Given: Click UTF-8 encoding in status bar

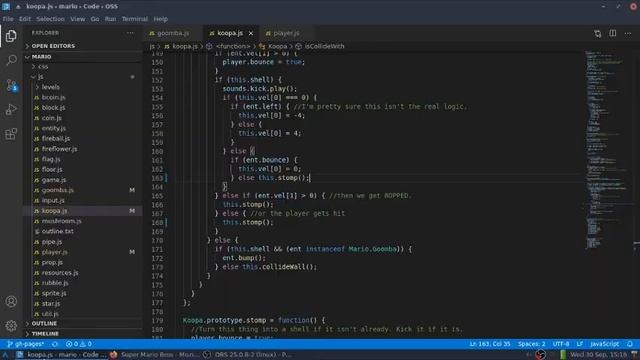Looking at the screenshot, I should [561, 344].
